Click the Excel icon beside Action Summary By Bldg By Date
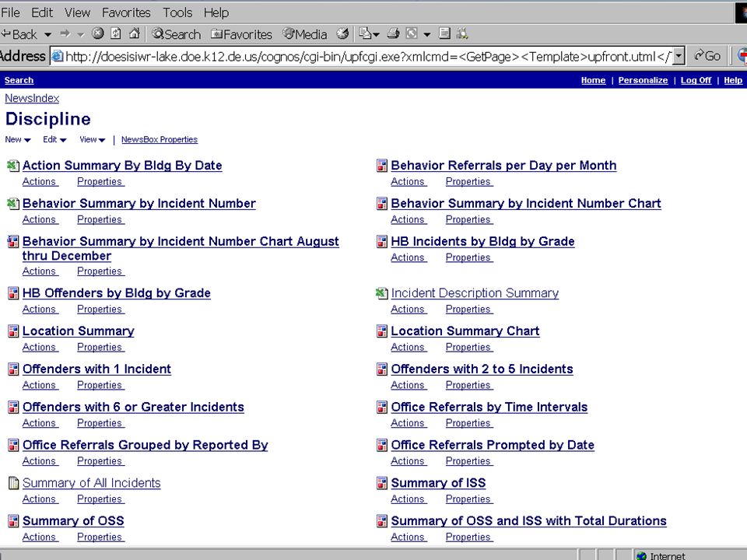 (x=13, y=166)
